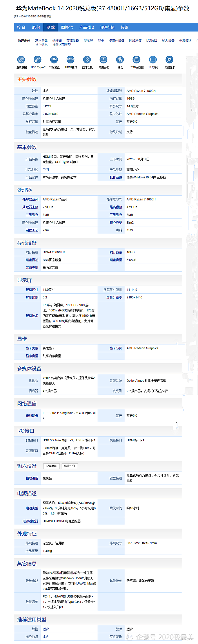This screenshot has height=644, width=198.
Task: Open the 14-14.9 screen size range link
Action: pos(132,290)
